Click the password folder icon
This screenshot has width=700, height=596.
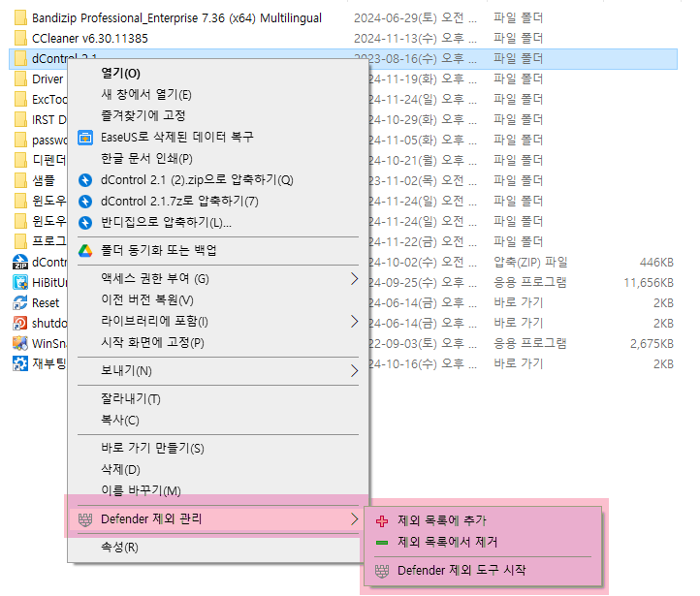point(20,141)
